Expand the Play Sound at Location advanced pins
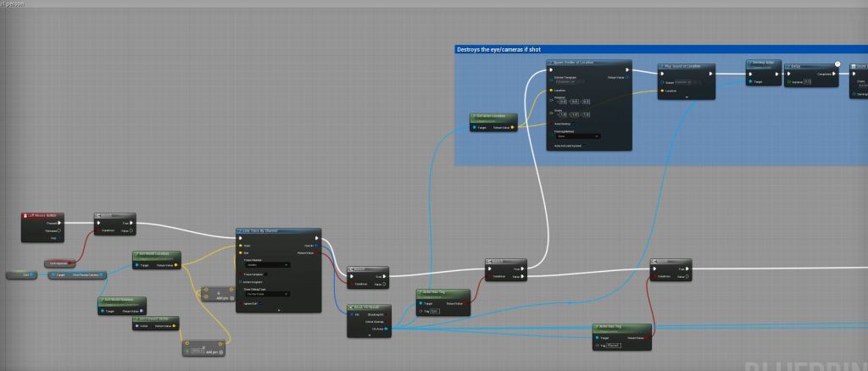This screenshot has width=868, height=371. (x=687, y=97)
